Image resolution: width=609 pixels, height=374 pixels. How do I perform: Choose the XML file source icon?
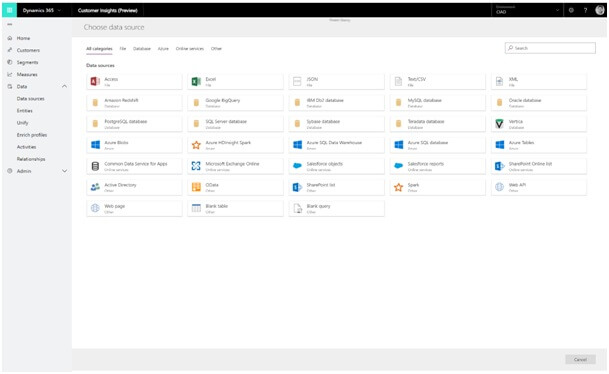pyautogui.click(x=499, y=81)
